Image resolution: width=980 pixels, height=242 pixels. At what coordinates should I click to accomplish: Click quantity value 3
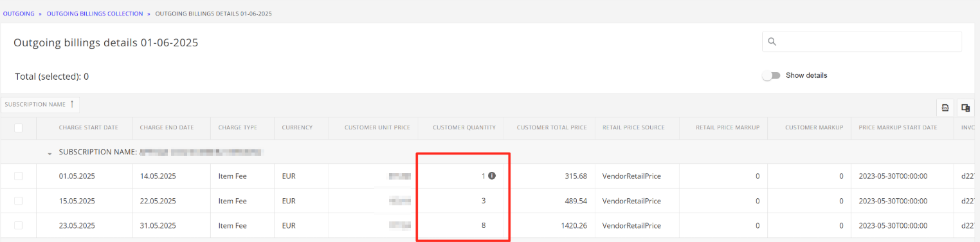[484, 201]
